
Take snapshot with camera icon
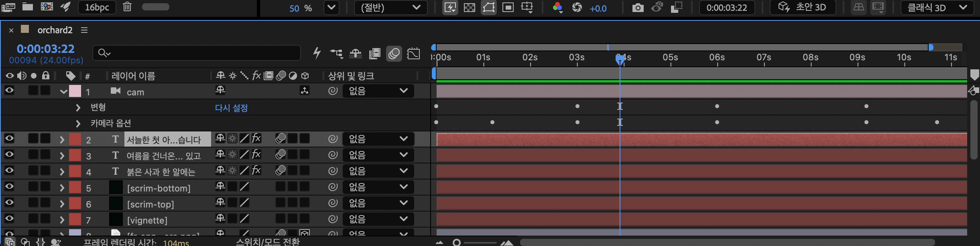pyautogui.click(x=638, y=8)
